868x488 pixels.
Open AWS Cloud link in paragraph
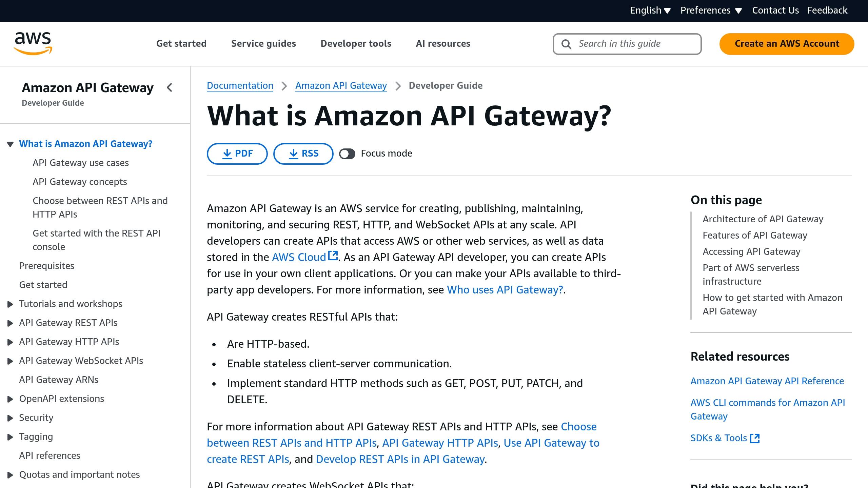click(299, 257)
